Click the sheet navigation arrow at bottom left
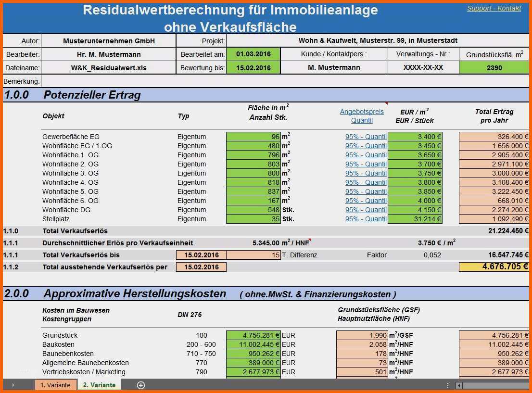Screen dimensions: 532x393 pos(13,385)
